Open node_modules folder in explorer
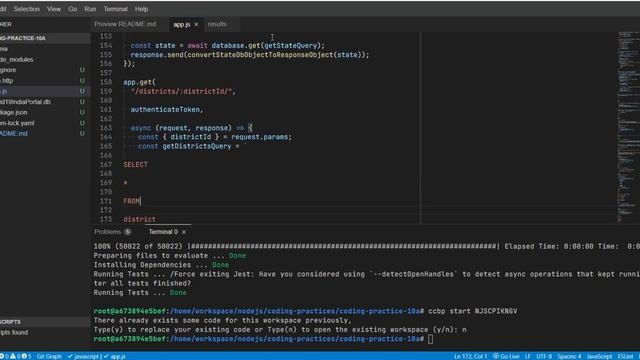Viewport: 640px width, 360px height. click(x=16, y=60)
